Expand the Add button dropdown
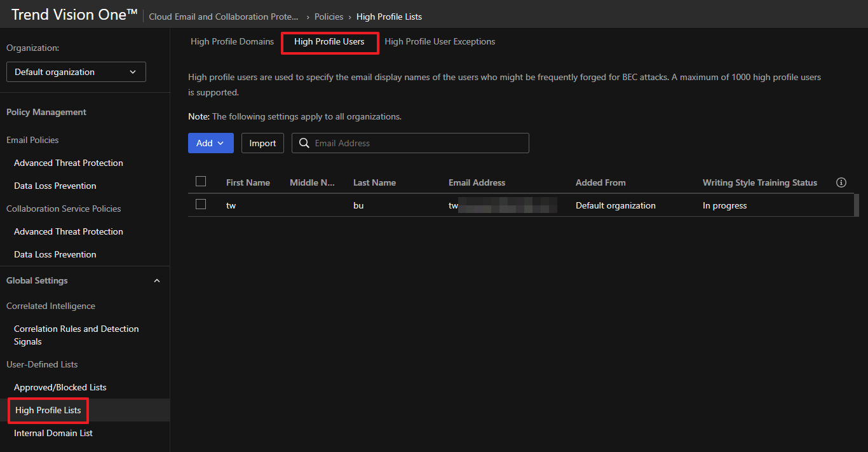868x452 pixels. pos(210,143)
